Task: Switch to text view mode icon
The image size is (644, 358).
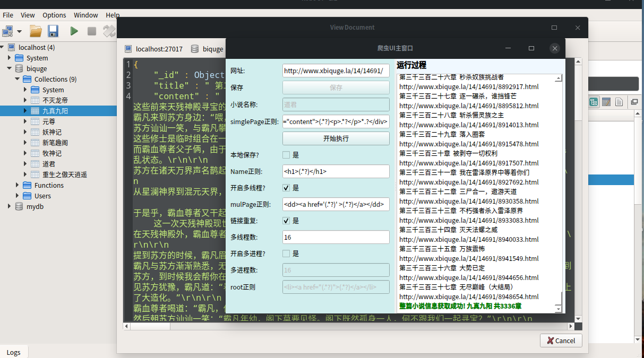Action: coord(619,102)
